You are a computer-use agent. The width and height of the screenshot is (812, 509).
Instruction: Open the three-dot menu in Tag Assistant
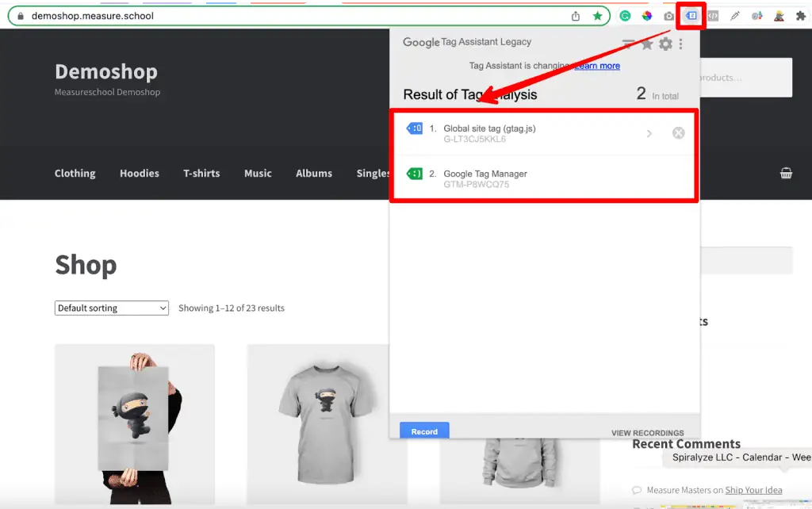point(680,44)
